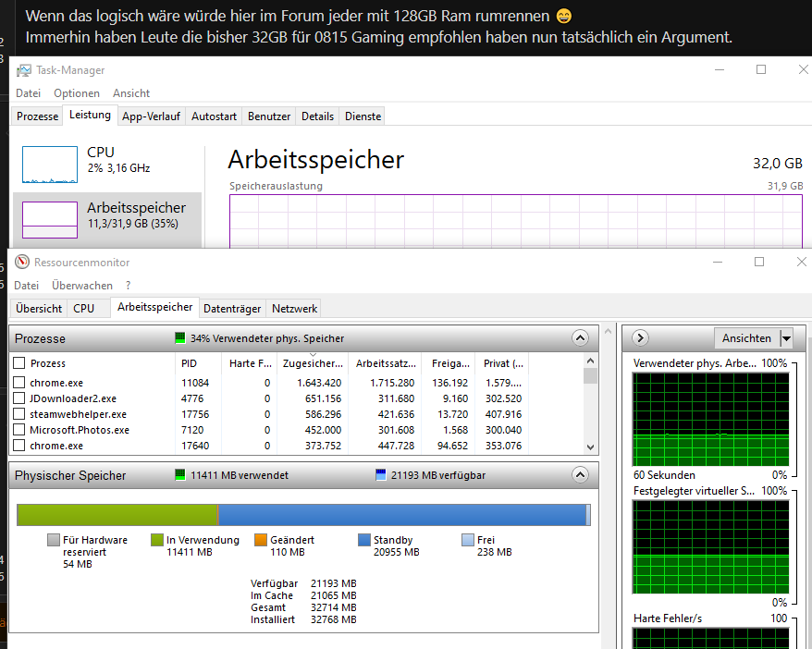This screenshot has width=812, height=649.
Task: Open the Überwachen menu
Action: point(81,286)
